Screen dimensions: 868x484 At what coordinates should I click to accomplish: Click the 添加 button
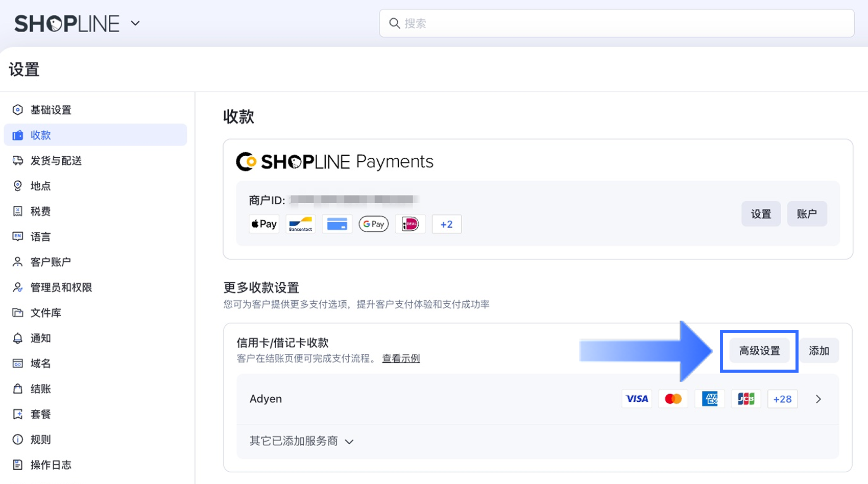tap(819, 351)
